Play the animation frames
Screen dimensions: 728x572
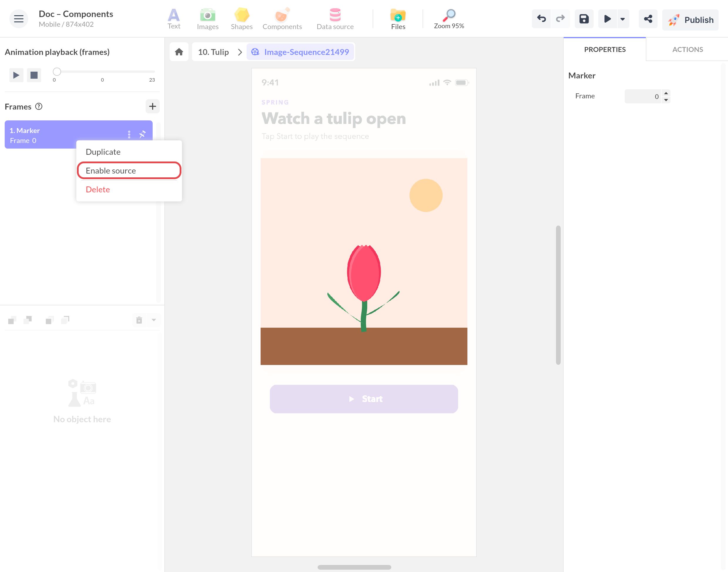pyautogui.click(x=16, y=75)
